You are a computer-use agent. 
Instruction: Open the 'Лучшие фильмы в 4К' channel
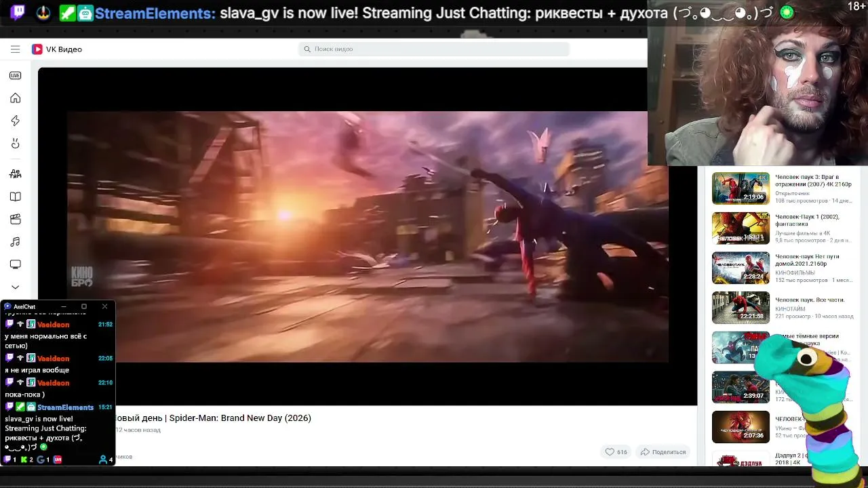point(802,233)
